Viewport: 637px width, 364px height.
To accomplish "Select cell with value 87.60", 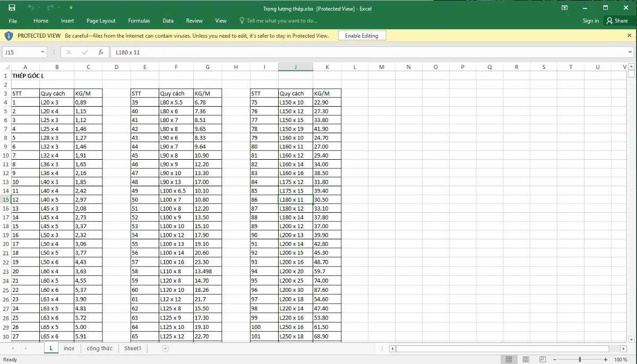I will click(327, 290).
